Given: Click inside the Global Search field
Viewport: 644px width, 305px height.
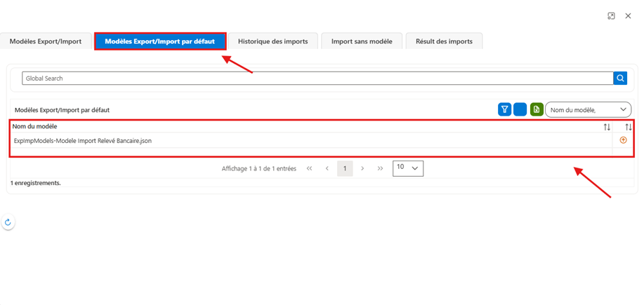Looking at the screenshot, I should [317, 78].
